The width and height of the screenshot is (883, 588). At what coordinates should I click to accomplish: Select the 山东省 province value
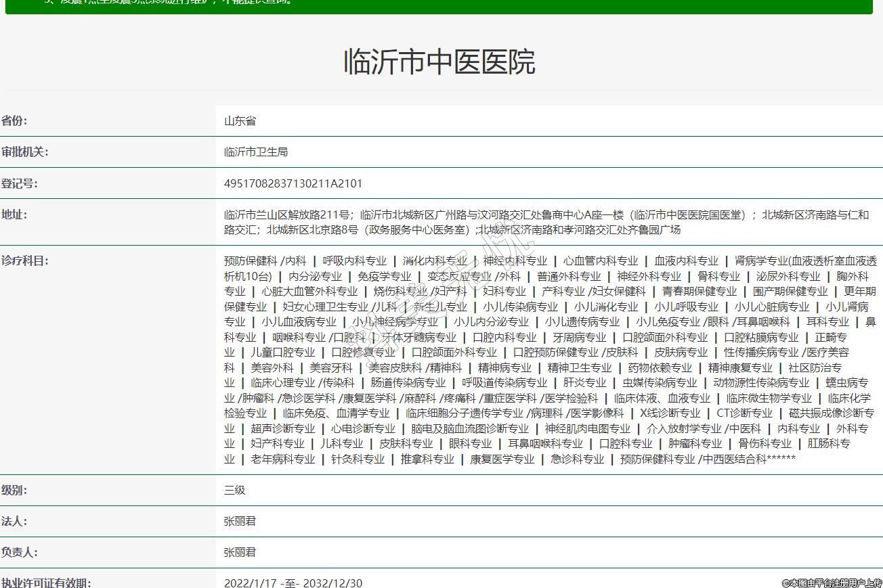(x=240, y=121)
